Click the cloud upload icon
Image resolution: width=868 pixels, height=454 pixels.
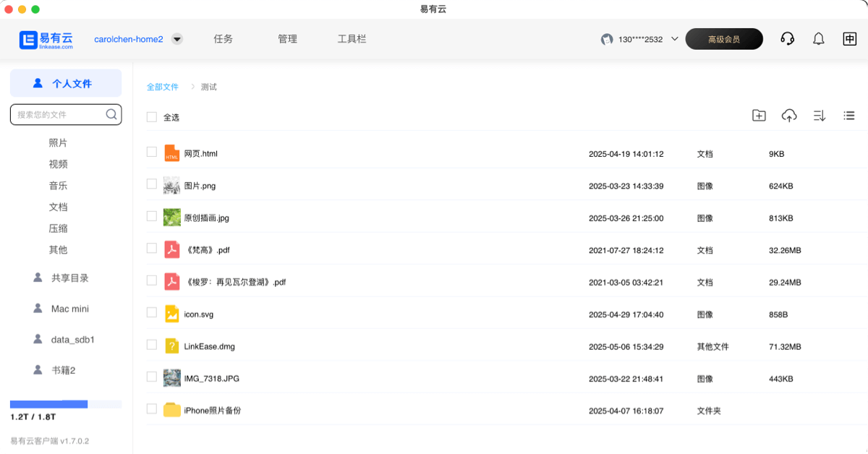(x=789, y=116)
